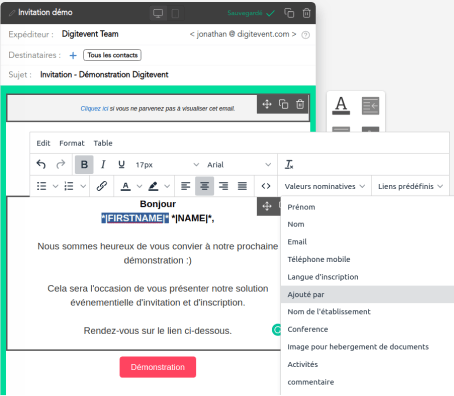Delete the email with the header trash icon

(x=306, y=13)
